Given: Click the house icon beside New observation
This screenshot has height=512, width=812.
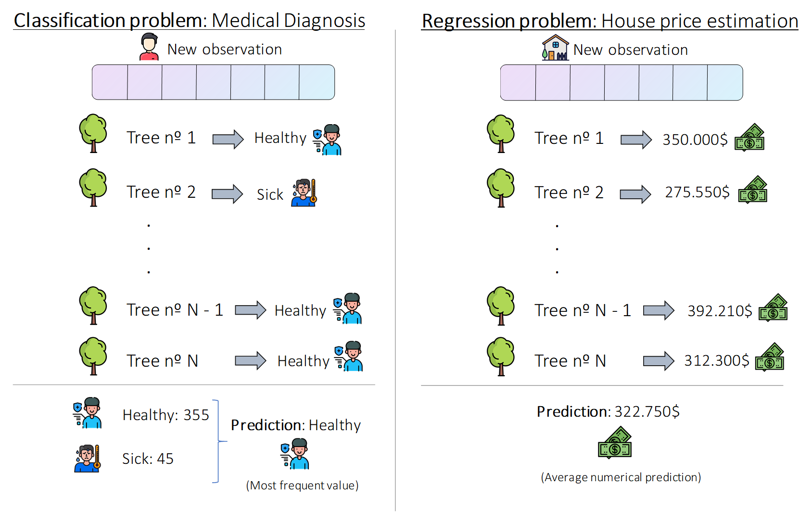Looking at the screenshot, I should click(x=555, y=48).
